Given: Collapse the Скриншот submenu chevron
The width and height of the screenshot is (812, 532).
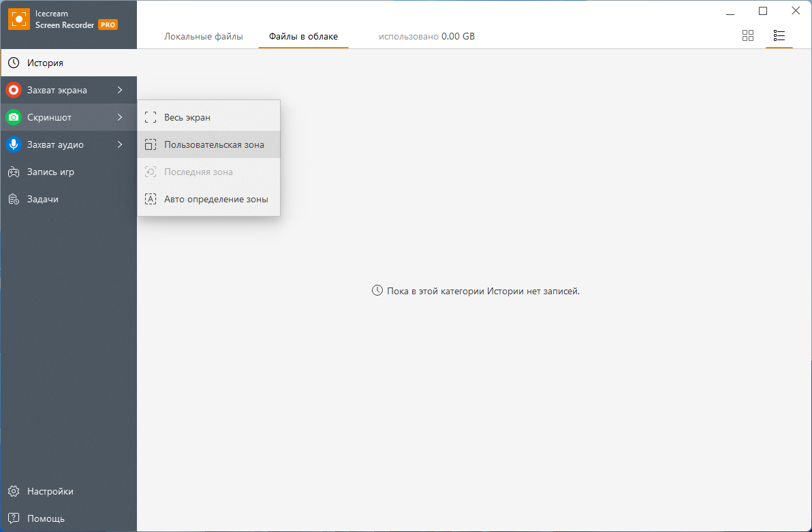Looking at the screenshot, I should [x=120, y=117].
